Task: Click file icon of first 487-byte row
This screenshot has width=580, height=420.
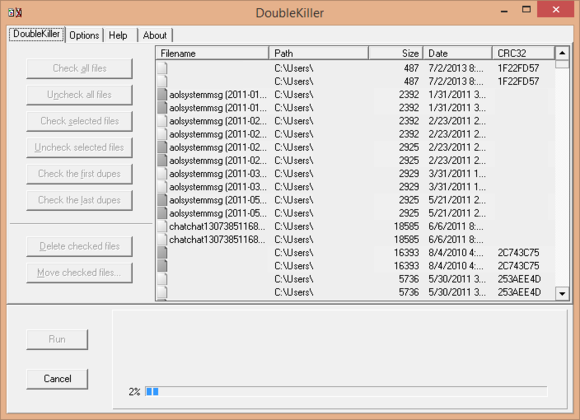Action: click(x=162, y=68)
